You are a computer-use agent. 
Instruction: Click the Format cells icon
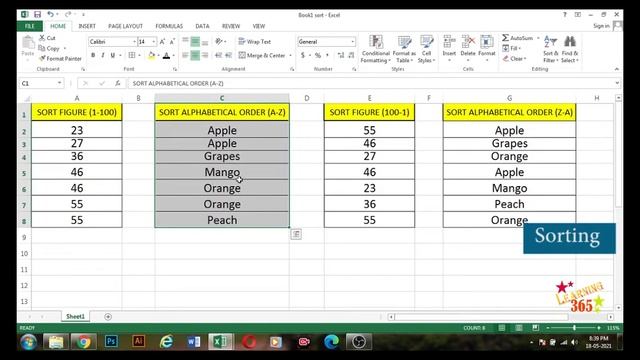point(487,42)
